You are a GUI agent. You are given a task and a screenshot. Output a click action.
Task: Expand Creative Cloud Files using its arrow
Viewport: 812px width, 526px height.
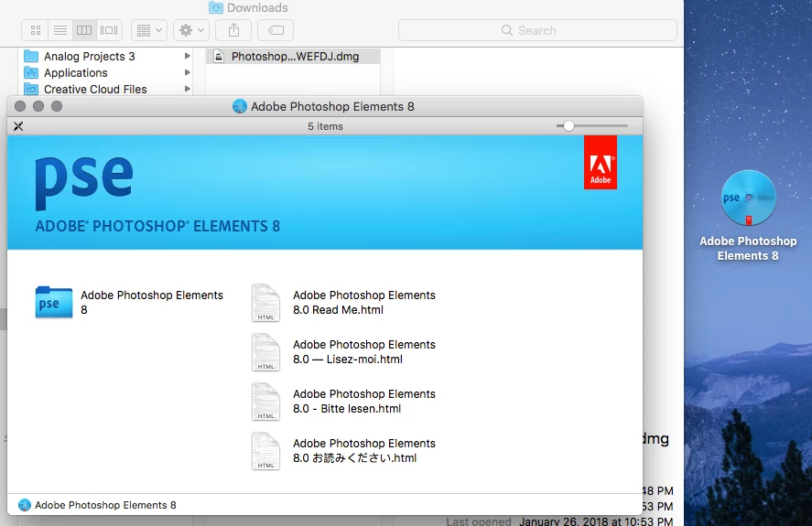(x=187, y=89)
